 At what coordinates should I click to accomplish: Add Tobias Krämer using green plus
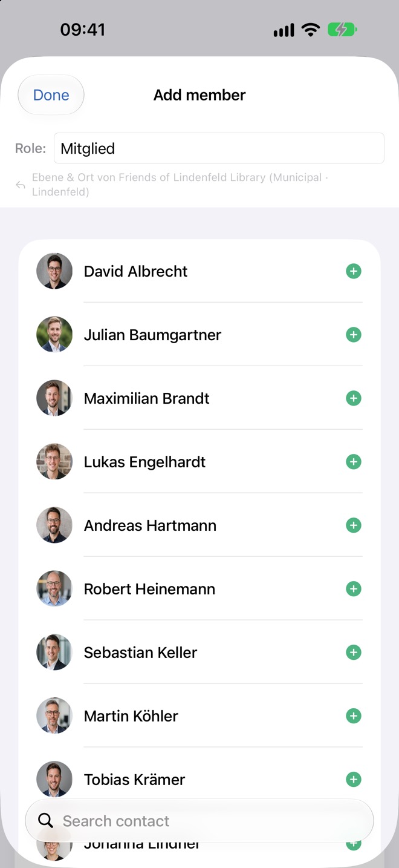[x=354, y=780]
